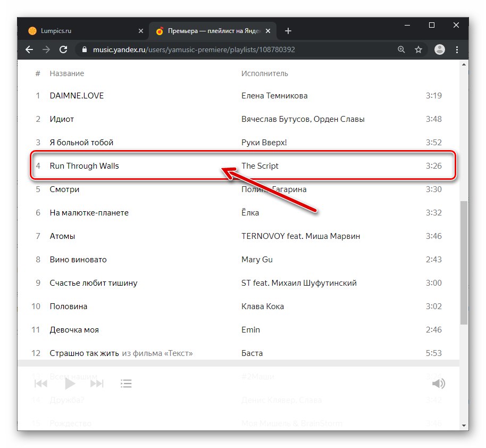486x448 pixels.
Task: Go to the previous track in the player
Action: (x=42, y=384)
